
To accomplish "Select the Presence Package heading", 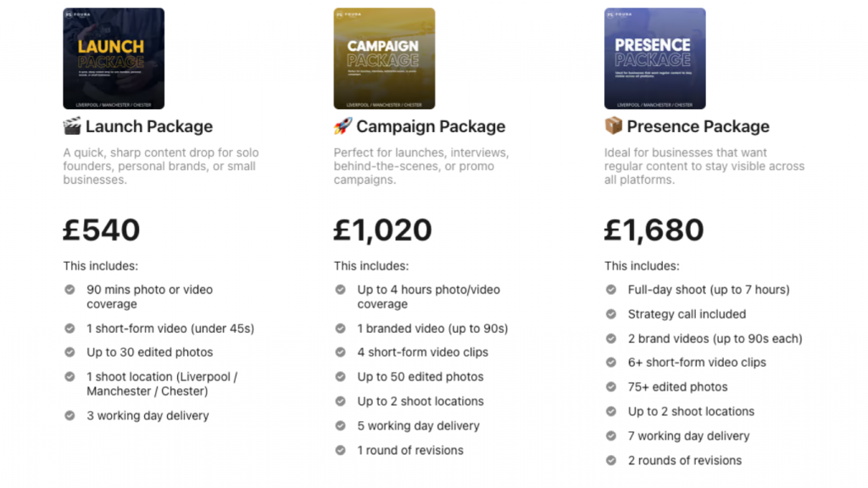I will [x=698, y=127].
